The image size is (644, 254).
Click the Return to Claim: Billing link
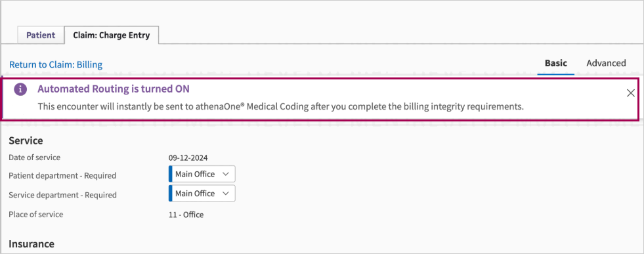(x=56, y=64)
